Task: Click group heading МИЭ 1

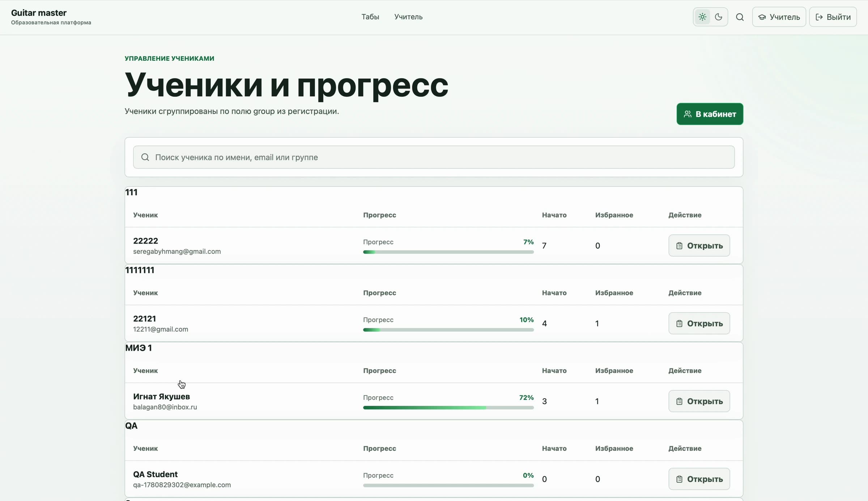Action: pos(139,348)
